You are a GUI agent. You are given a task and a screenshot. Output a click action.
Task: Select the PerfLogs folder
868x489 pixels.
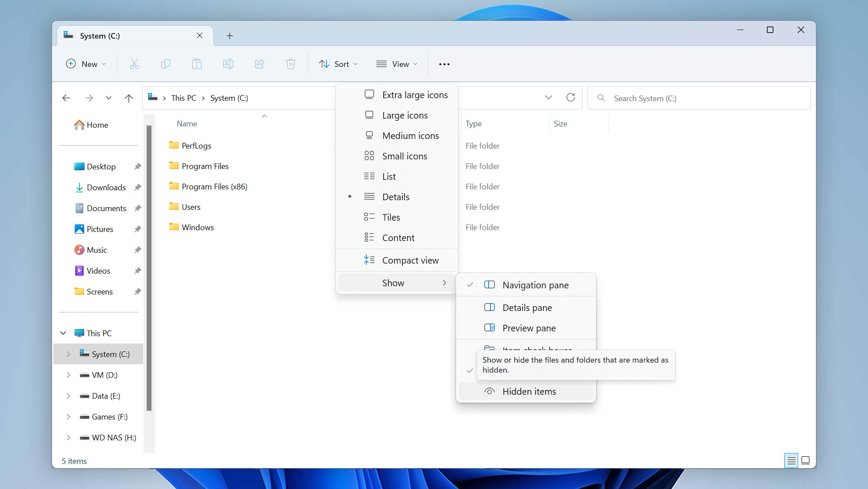point(190,146)
